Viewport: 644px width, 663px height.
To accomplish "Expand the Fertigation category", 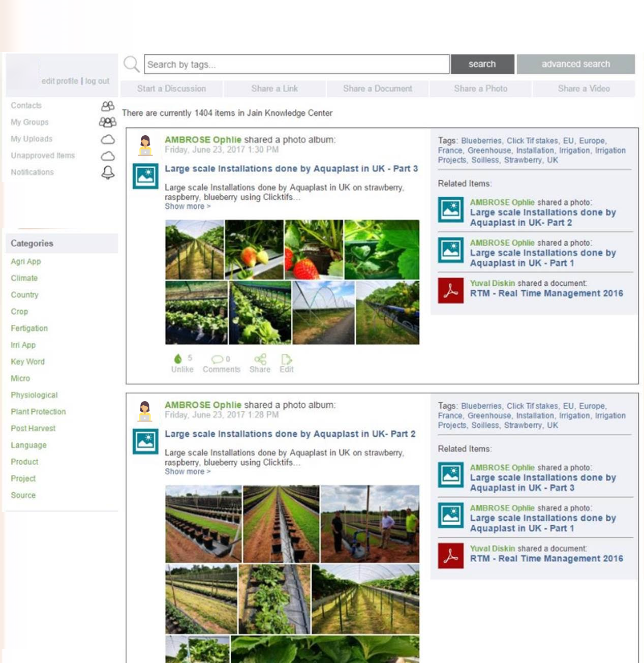I will 29,328.
